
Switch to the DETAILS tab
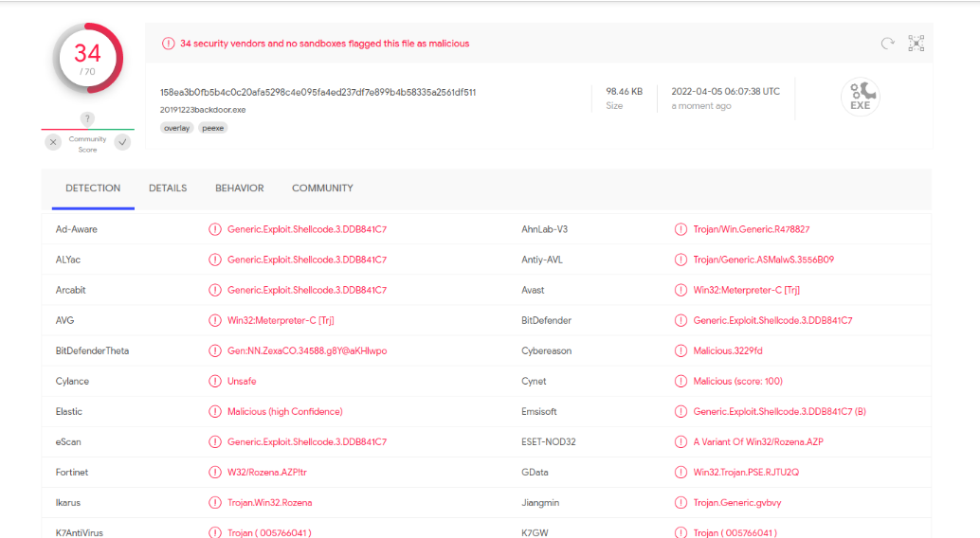pos(168,188)
